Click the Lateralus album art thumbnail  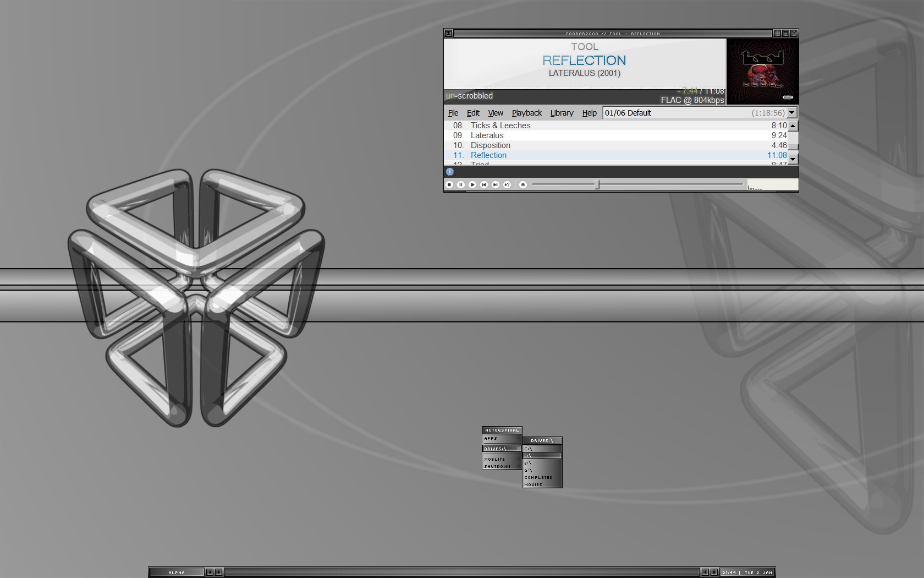pyautogui.click(x=762, y=72)
